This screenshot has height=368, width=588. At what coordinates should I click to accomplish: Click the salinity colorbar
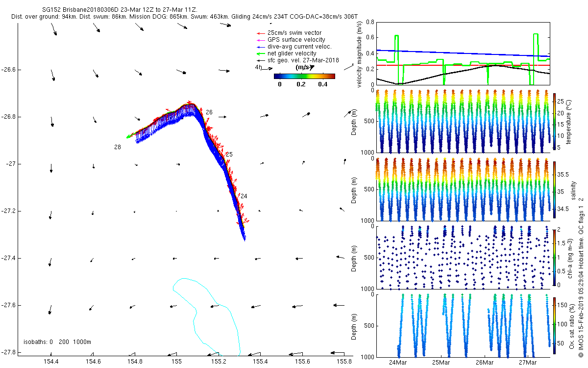pyautogui.click(x=554, y=189)
